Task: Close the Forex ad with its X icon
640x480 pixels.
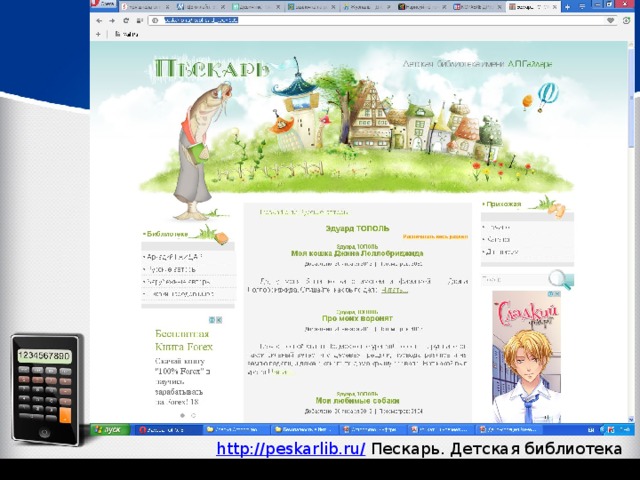Action: (x=219, y=320)
